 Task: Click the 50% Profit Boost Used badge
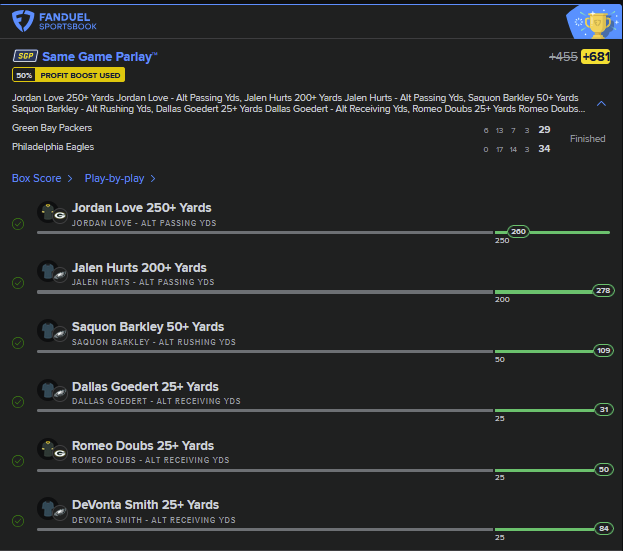click(x=68, y=75)
